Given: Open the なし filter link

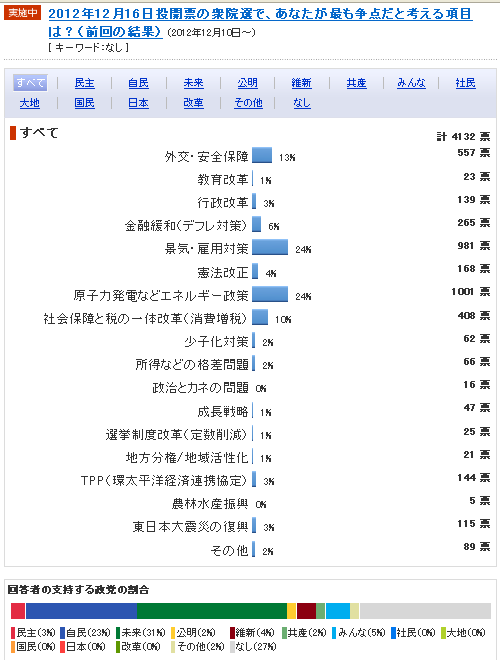Looking at the screenshot, I should tap(302, 103).
